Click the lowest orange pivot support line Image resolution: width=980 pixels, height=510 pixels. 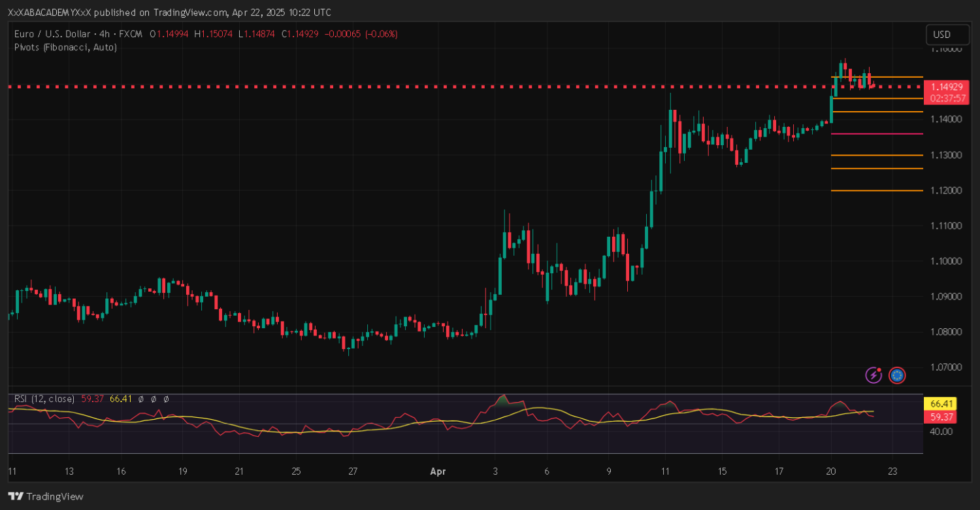(877, 191)
